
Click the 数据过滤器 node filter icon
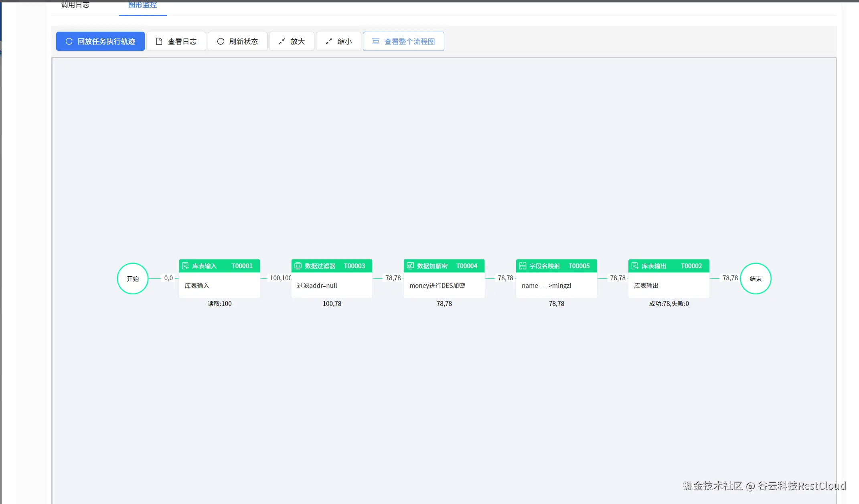tap(298, 266)
